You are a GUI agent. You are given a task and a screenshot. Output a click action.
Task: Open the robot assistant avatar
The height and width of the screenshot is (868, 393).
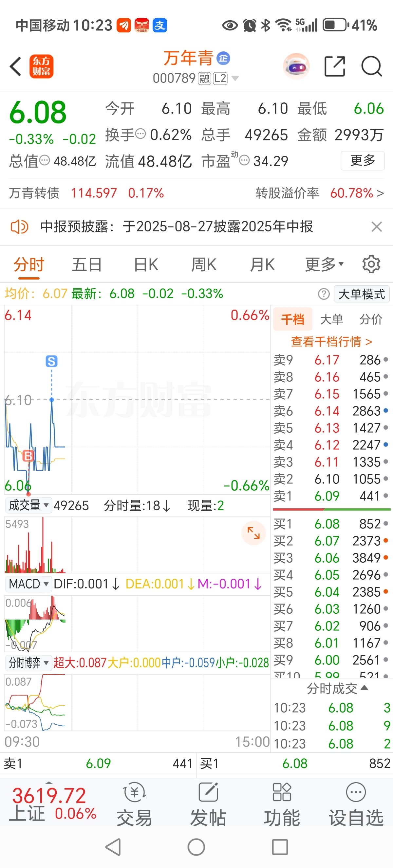(x=296, y=66)
